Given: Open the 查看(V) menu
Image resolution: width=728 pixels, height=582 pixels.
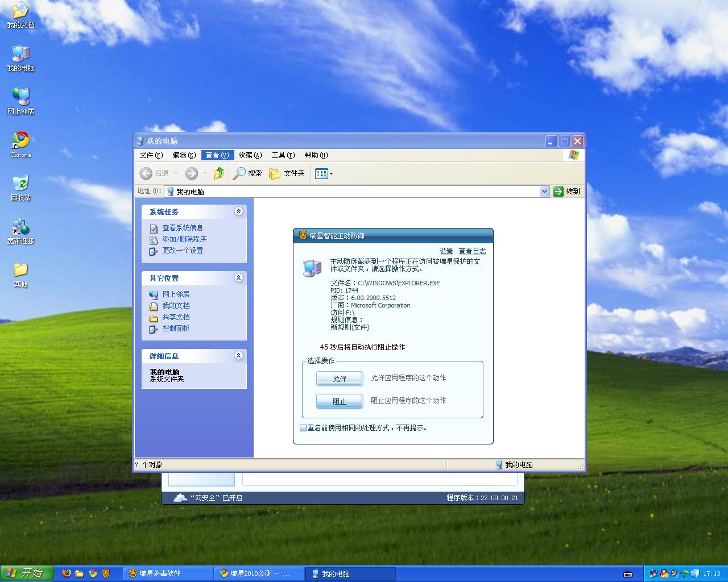Looking at the screenshot, I should point(217,155).
